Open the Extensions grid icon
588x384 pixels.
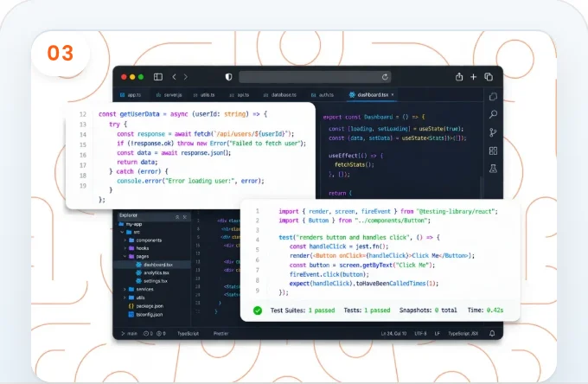pyautogui.click(x=493, y=150)
